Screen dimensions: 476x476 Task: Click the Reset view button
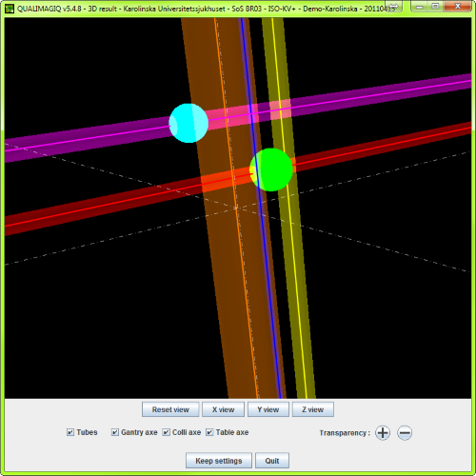click(x=170, y=409)
